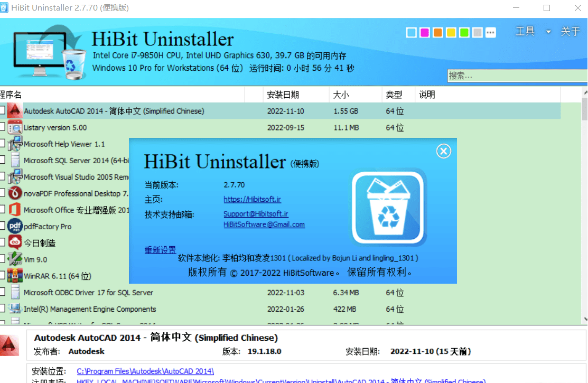The width and height of the screenshot is (588, 383).
Task: Click the Listary version 5.00 icon
Action: click(x=15, y=127)
